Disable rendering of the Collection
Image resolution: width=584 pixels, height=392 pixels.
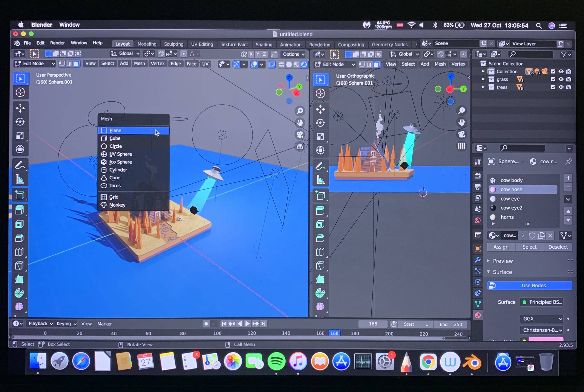coord(568,72)
